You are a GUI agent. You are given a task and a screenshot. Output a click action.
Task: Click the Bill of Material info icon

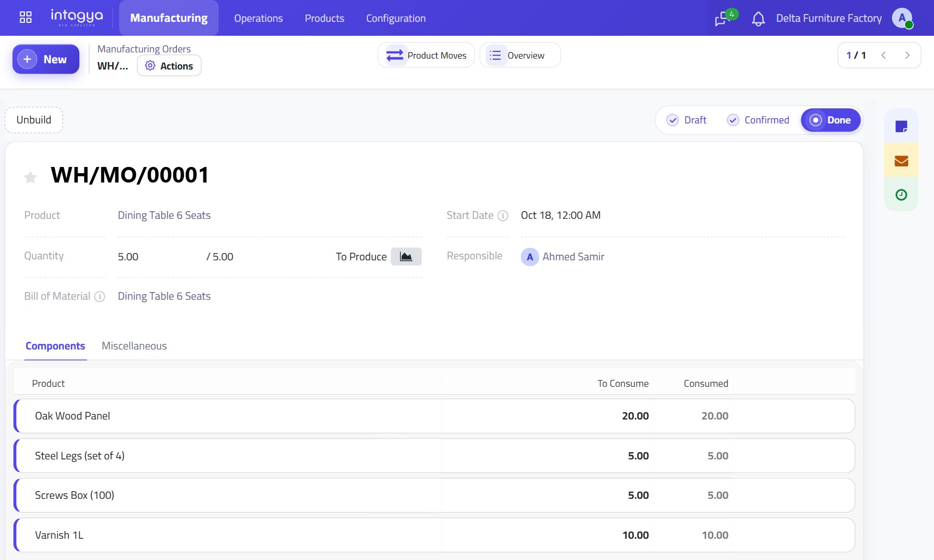(100, 297)
